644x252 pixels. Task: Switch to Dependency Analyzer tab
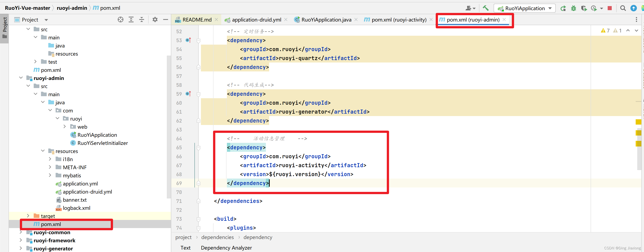(x=226, y=248)
